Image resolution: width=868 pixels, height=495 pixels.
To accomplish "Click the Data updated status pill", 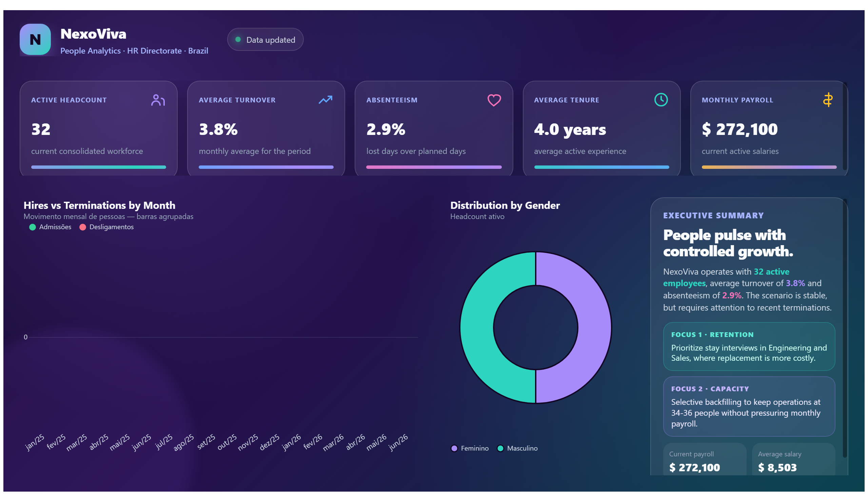I will 265,39.
